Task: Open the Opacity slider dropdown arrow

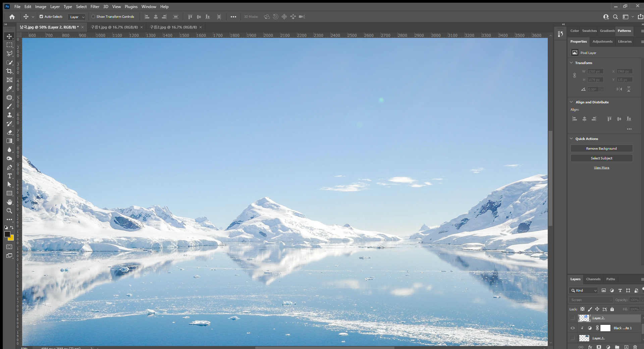Action: click(642, 300)
